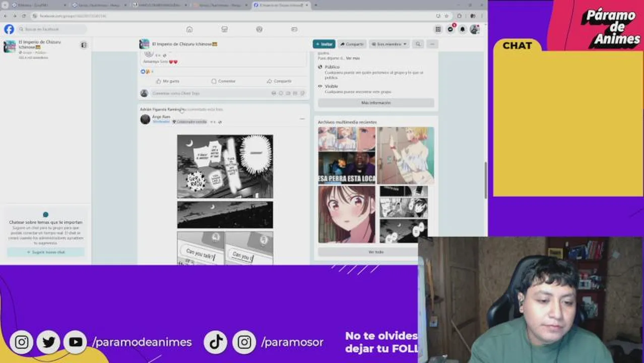Click Comentar on the post

coord(224,81)
